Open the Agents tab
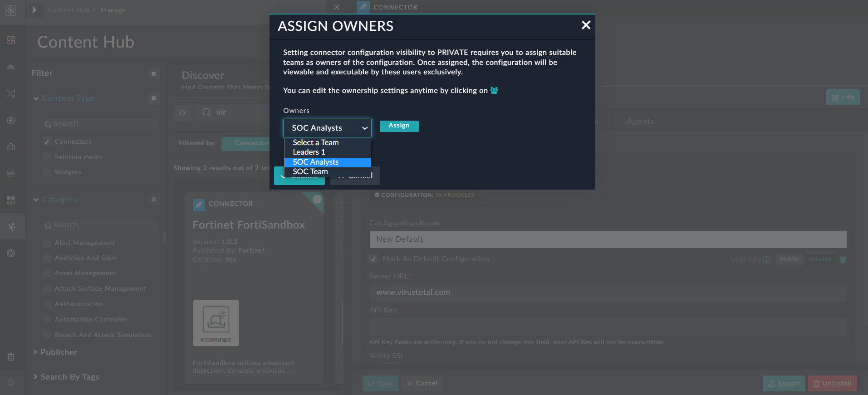Viewport: 868px width, 395px height. pos(640,121)
